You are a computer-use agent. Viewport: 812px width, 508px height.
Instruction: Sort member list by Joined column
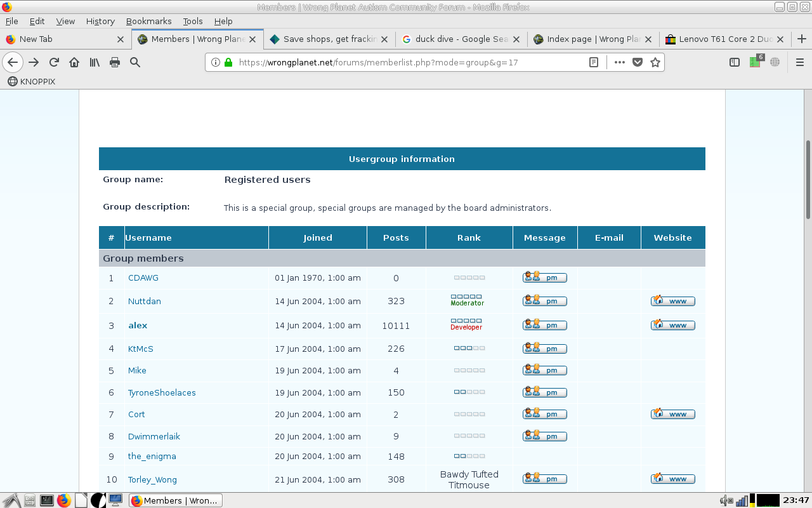click(x=318, y=237)
